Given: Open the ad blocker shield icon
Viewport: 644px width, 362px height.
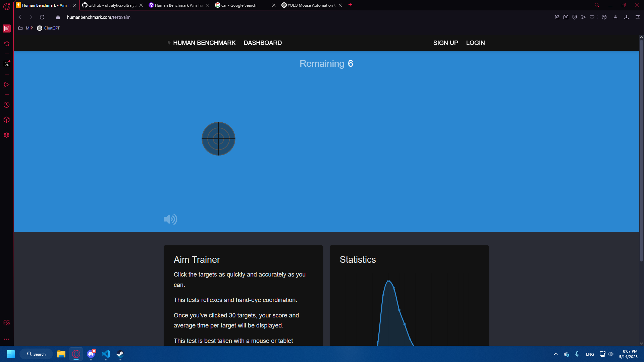Looking at the screenshot, I should 575,17.
